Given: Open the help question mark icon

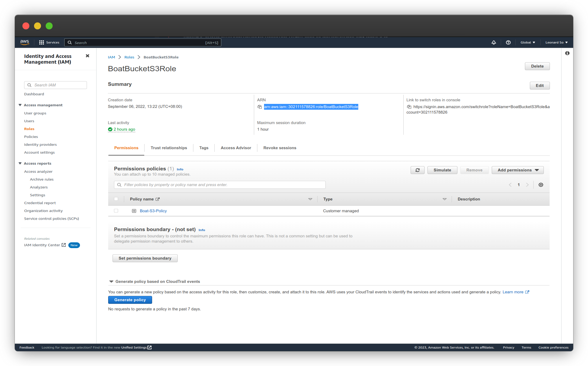Looking at the screenshot, I should point(508,42).
